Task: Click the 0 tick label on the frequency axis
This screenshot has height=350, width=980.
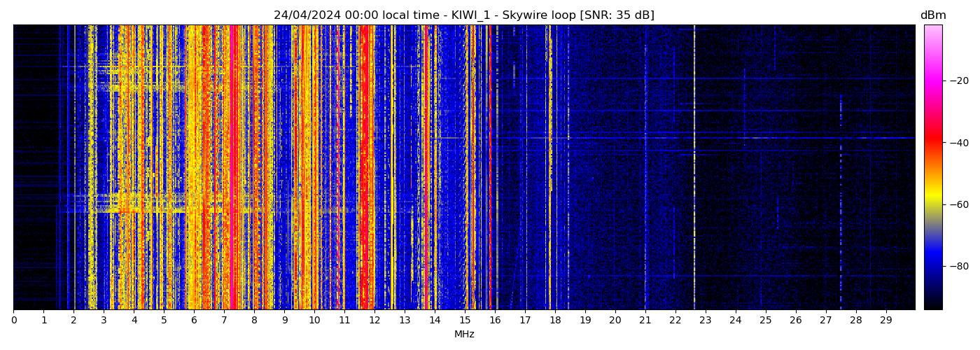Action: pos(13,320)
